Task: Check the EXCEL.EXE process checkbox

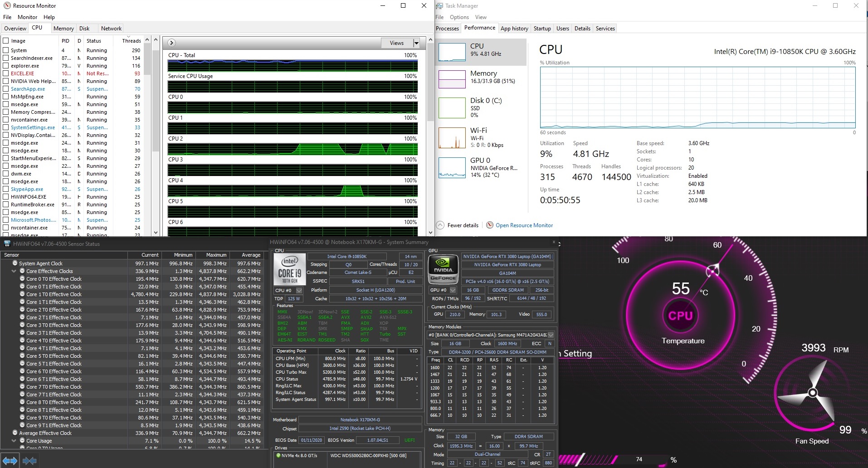Action: click(6, 73)
